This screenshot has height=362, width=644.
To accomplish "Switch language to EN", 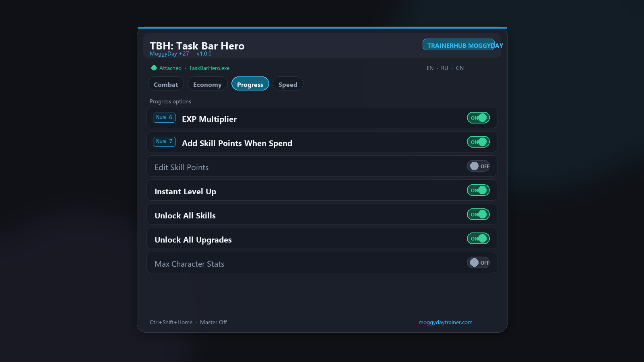I will coord(430,68).
